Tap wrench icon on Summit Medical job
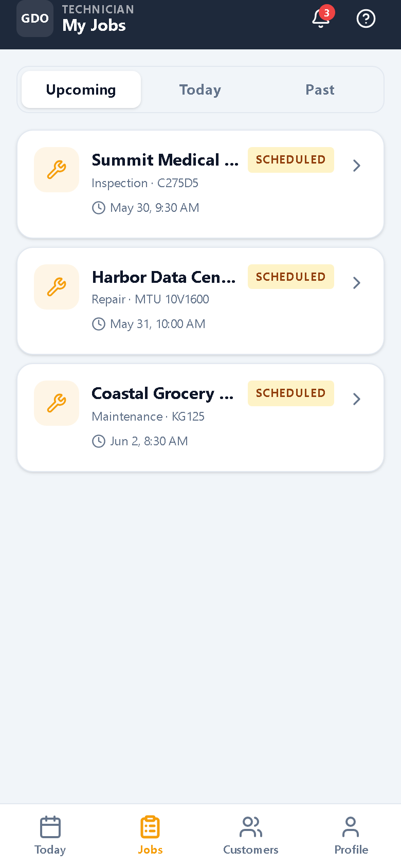 click(x=57, y=170)
